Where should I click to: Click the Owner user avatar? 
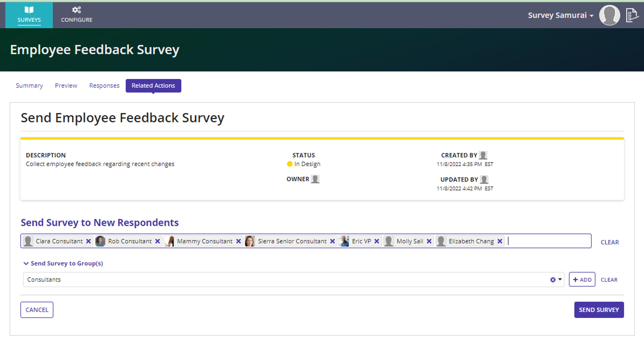pyautogui.click(x=315, y=179)
